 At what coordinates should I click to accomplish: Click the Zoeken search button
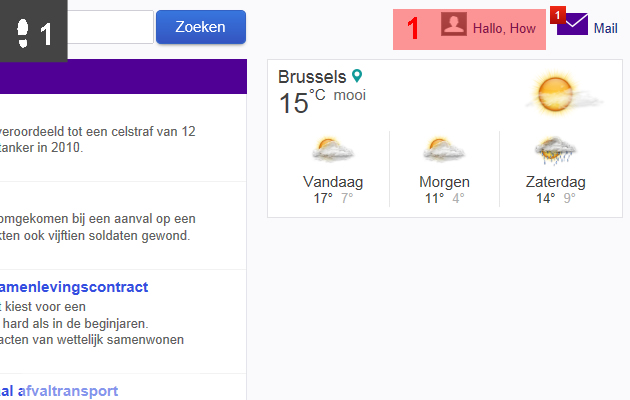click(x=201, y=27)
